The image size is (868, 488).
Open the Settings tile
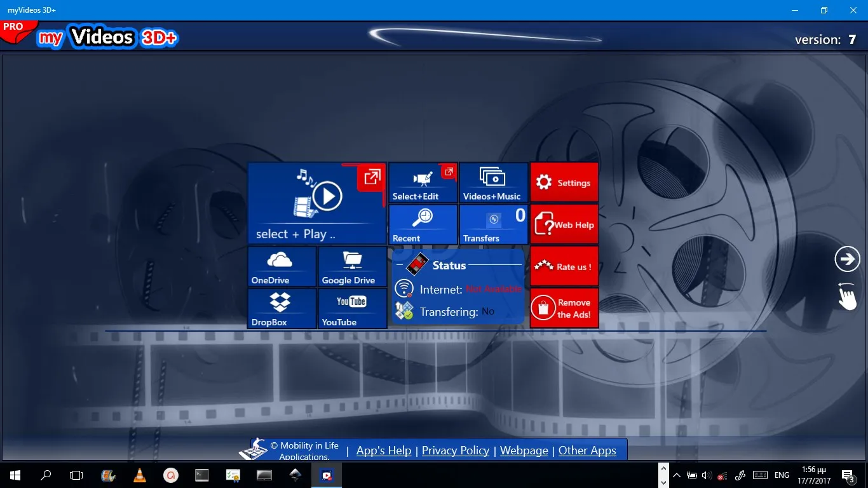pyautogui.click(x=564, y=182)
